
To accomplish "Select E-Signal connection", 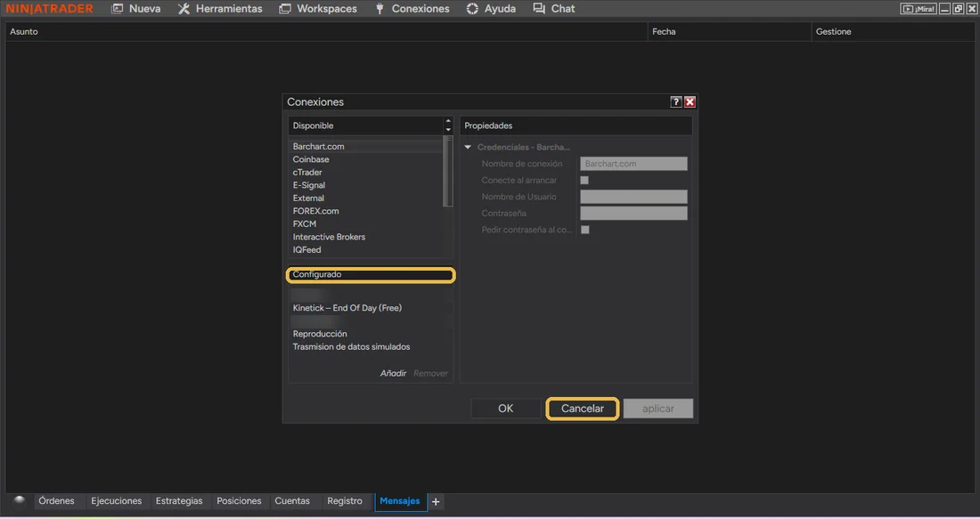I will coord(366,185).
